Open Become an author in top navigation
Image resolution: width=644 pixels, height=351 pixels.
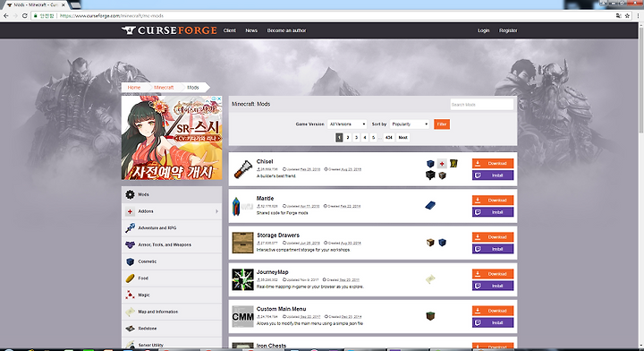(287, 30)
